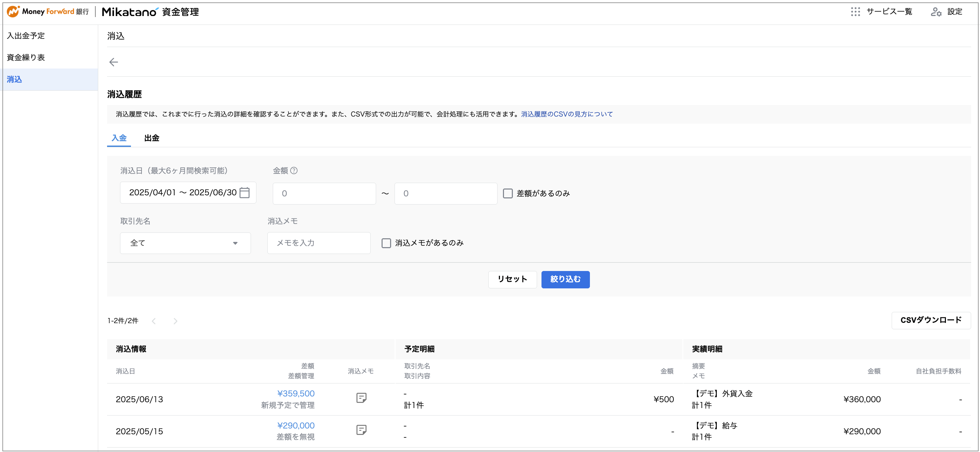The width and height of the screenshot is (980, 452).
Task: Expand the 取引先名 全て dropdown
Action: [x=185, y=243]
